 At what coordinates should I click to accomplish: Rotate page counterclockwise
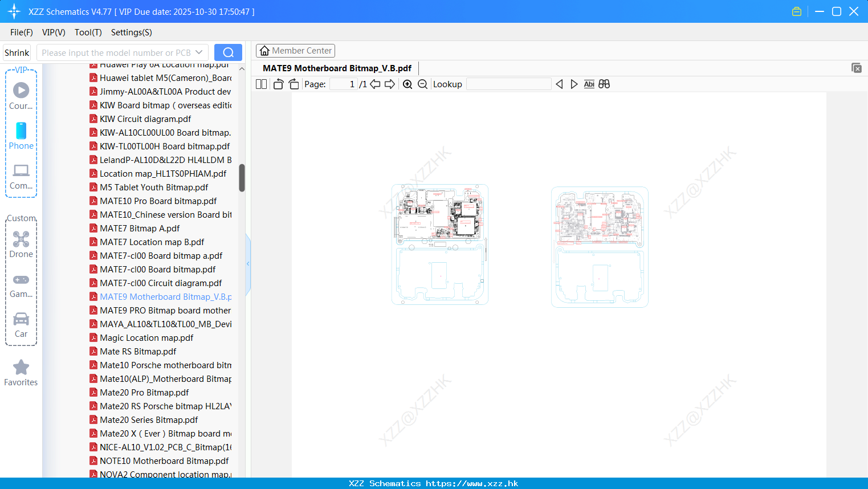pos(278,84)
